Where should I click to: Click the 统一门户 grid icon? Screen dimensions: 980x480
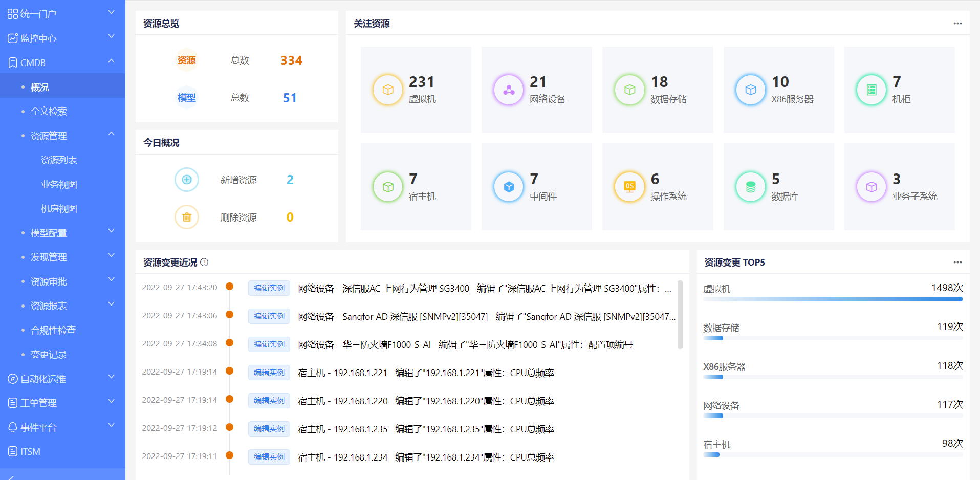click(13, 14)
